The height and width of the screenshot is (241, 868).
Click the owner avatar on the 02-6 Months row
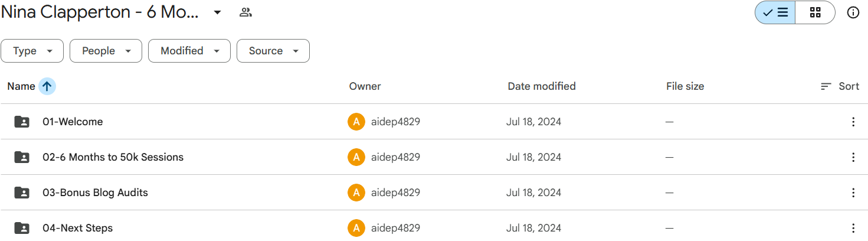(x=356, y=157)
